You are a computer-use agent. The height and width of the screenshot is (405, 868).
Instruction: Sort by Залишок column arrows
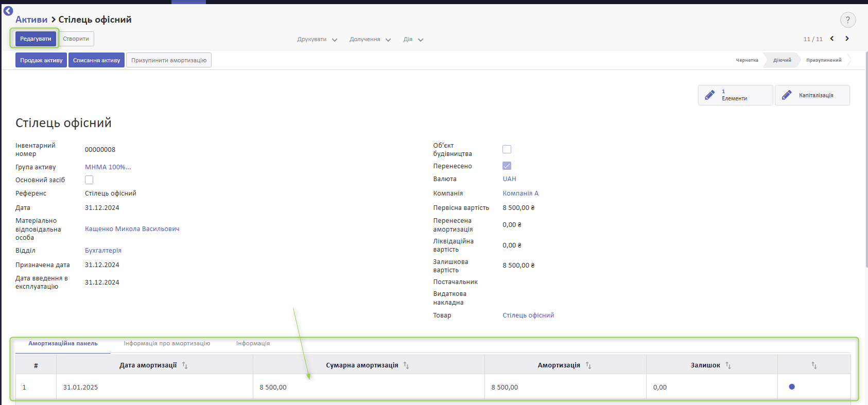point(728,365)
